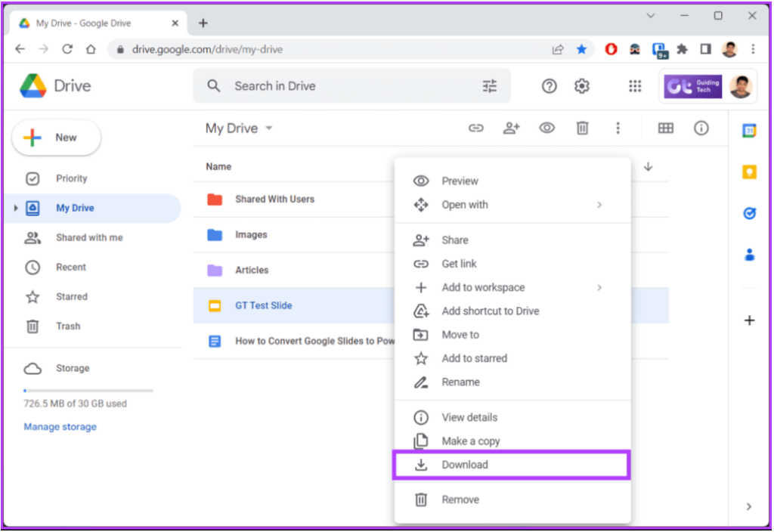Switch to grid view layout
Viewport: 774px width, 532px height.
pos(666,128)
